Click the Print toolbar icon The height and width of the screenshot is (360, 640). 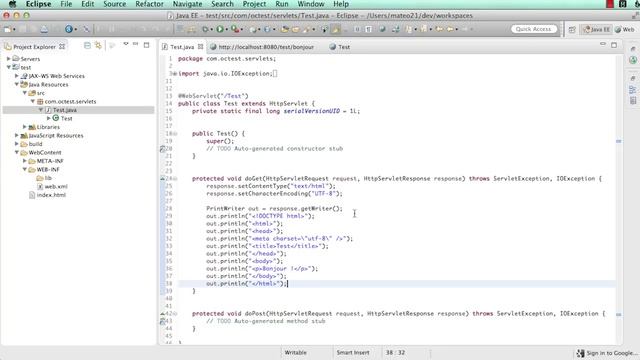tap(44, 29)
